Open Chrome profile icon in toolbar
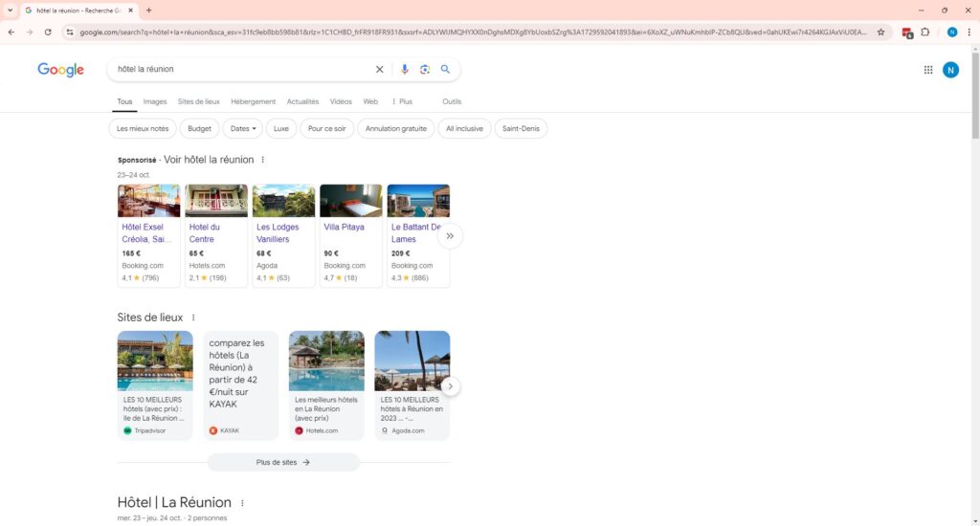This screenshot has height=526, width=980. (x=952, y=32)
